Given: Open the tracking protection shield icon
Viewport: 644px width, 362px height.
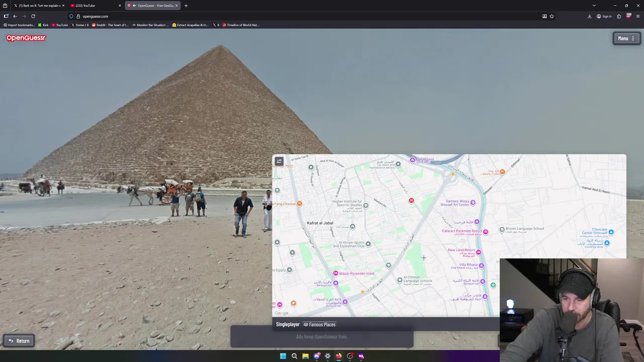Looking at the screenshot, I should (x=71, y=16).
